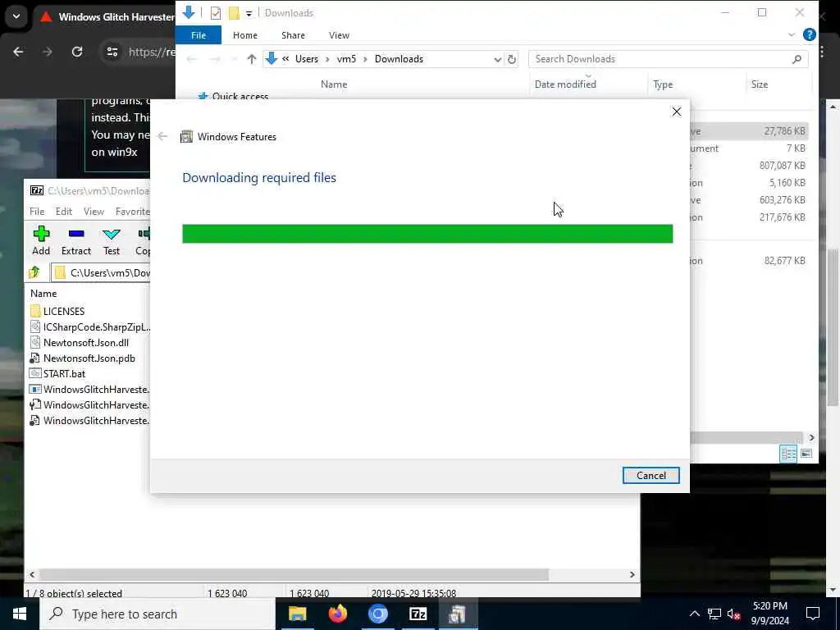This screenshot has width=840, height=630.
Task: Click Explorer Back arrow
Action: coord(191,59)
